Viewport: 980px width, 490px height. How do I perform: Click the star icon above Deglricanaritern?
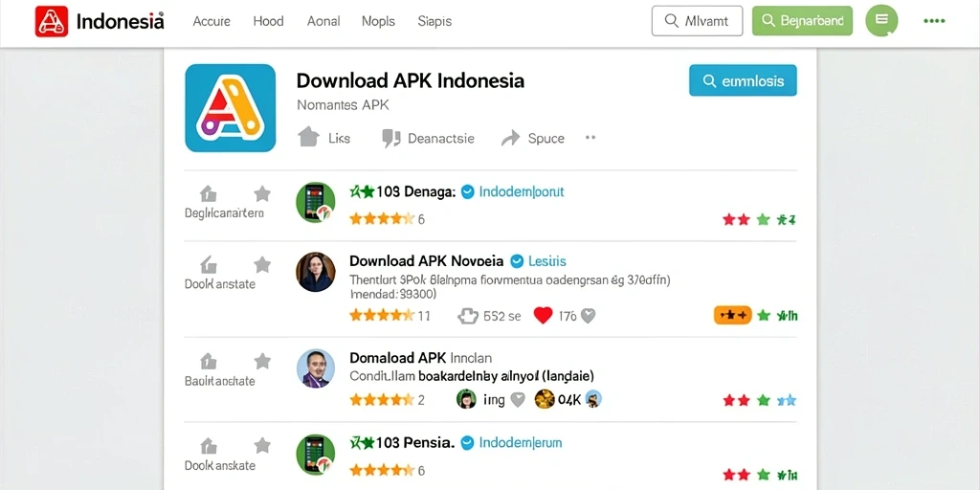[x=262, y=193]
